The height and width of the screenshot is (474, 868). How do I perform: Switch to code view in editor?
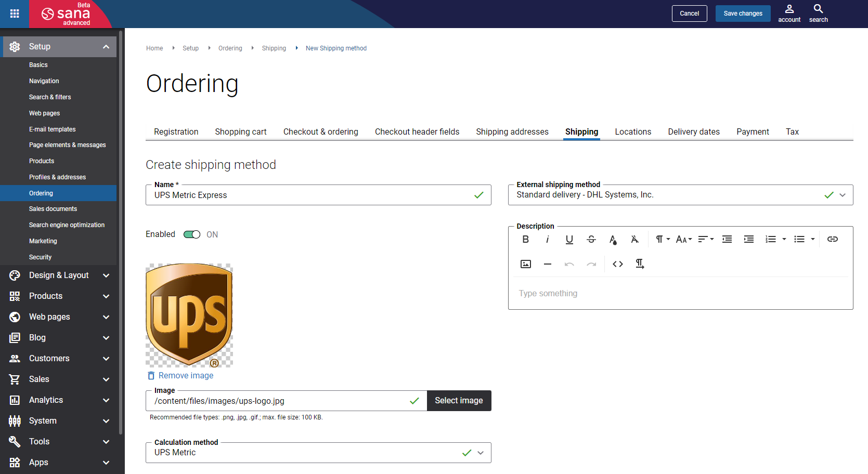tap(618, 264)
